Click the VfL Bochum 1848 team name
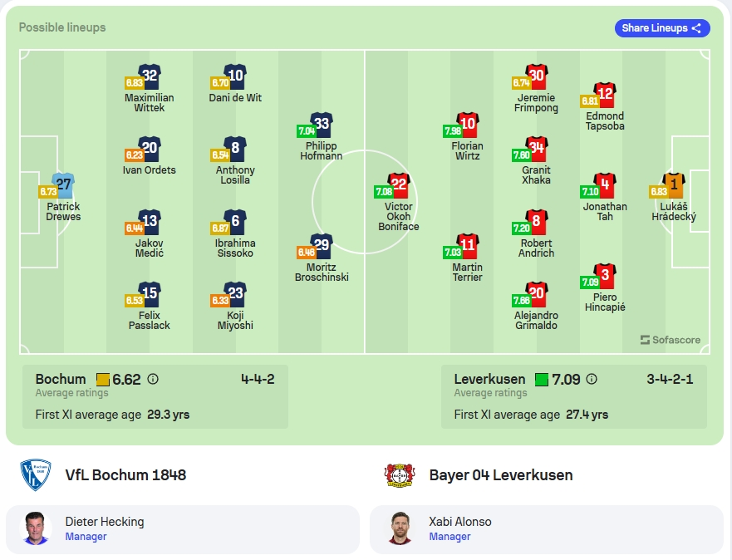The height and width of the screenshot is (560, 732). (x=125, y=475)
